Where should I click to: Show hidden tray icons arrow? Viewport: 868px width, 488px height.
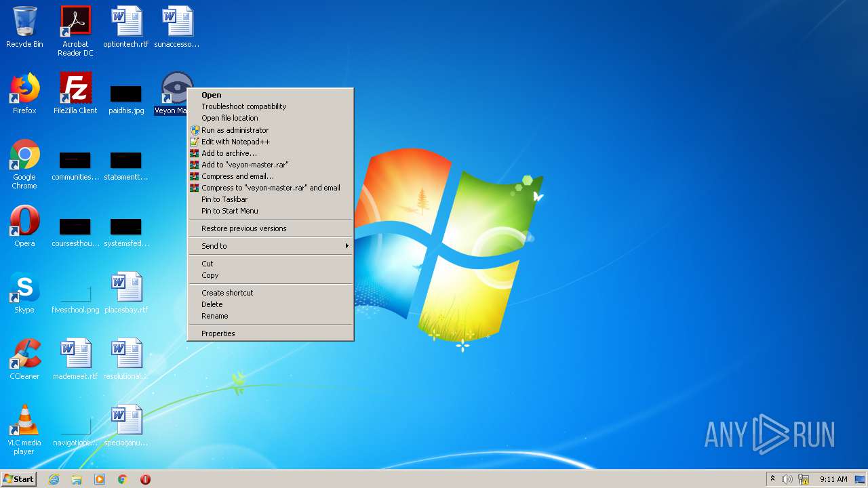tap(772, 479)
